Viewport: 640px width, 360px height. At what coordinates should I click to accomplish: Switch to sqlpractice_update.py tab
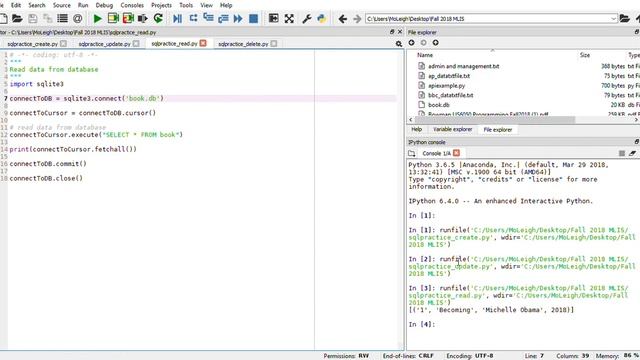coord(104,44)
